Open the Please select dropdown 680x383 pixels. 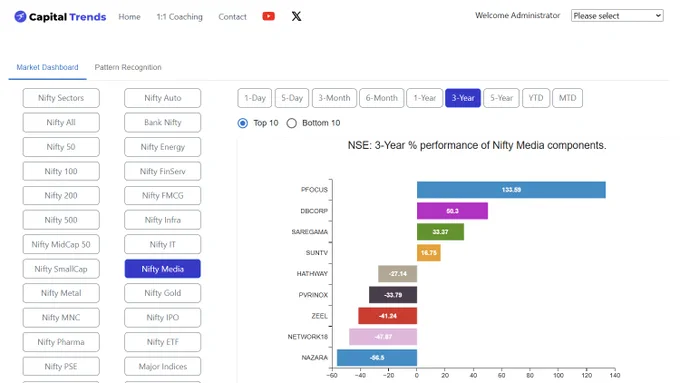(x=617, y=16)
